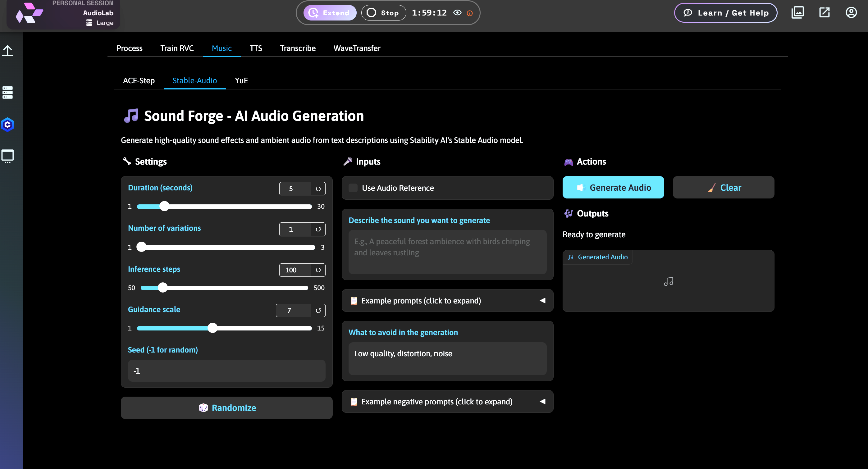Reset Duration value with its reset icon
868x469 pixels.
pos(318,189)
